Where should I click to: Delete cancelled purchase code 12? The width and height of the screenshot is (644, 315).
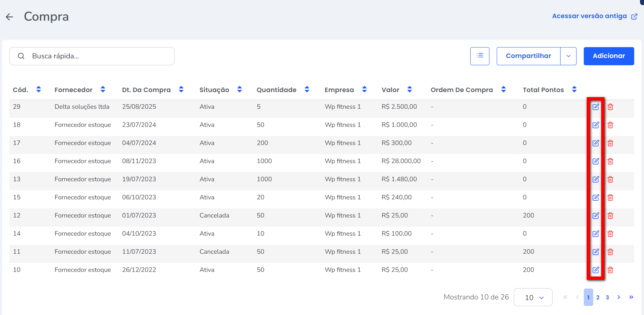pyautogui.click(x=610, y=216)
